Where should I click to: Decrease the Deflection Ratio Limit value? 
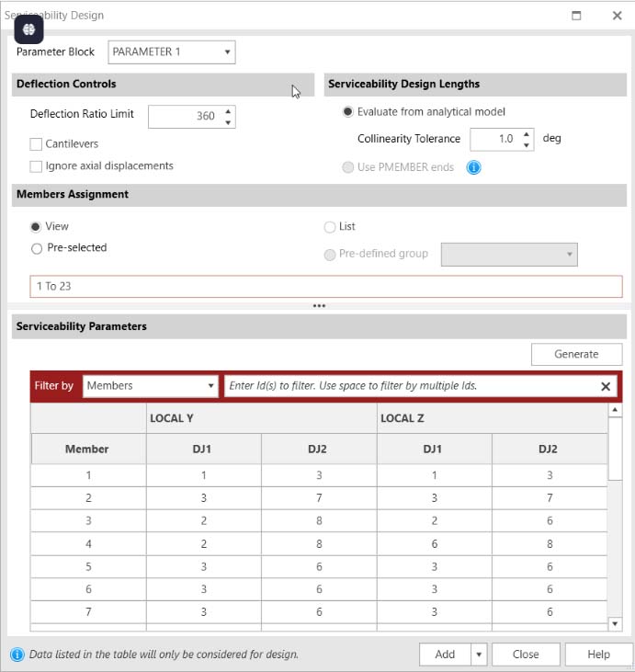coord(228,122)
